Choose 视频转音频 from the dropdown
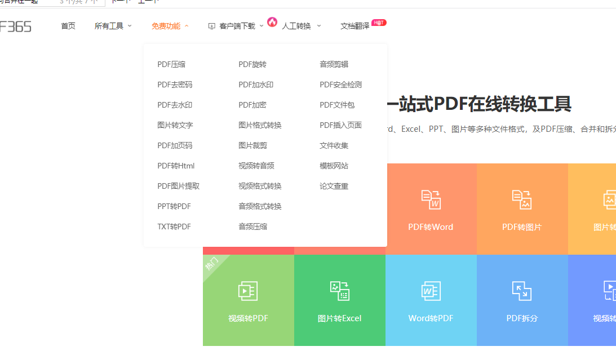The height and width of the screenshot is (364, 616). pos(256,166)
